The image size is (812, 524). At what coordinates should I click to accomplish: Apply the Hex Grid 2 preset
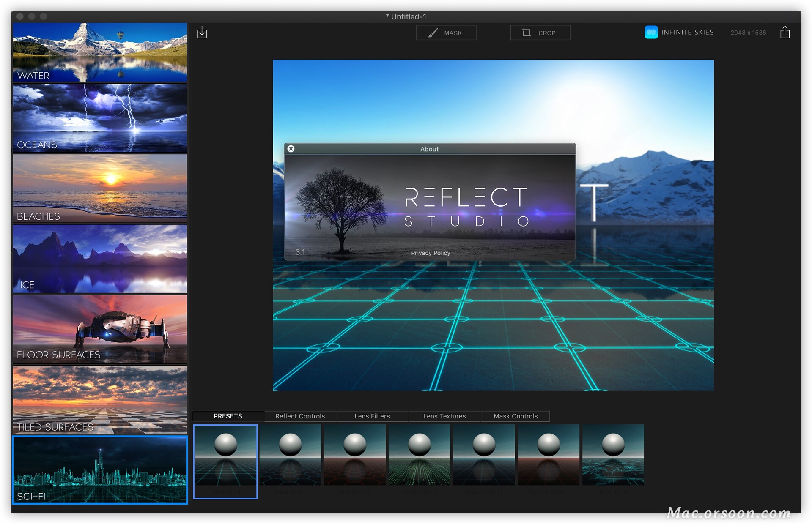[354, 455]
